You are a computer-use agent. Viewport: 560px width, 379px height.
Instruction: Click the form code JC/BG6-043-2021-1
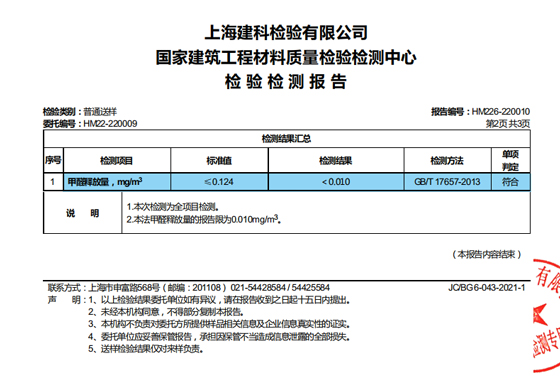click(487, 288)
